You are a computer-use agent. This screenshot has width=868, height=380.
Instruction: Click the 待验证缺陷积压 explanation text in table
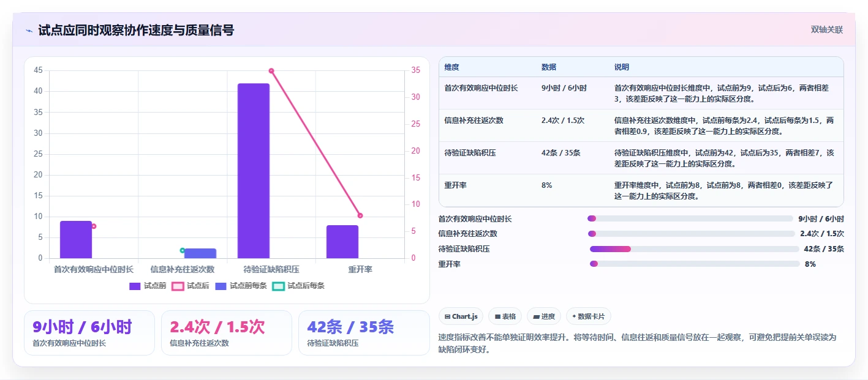pos(724,158)
